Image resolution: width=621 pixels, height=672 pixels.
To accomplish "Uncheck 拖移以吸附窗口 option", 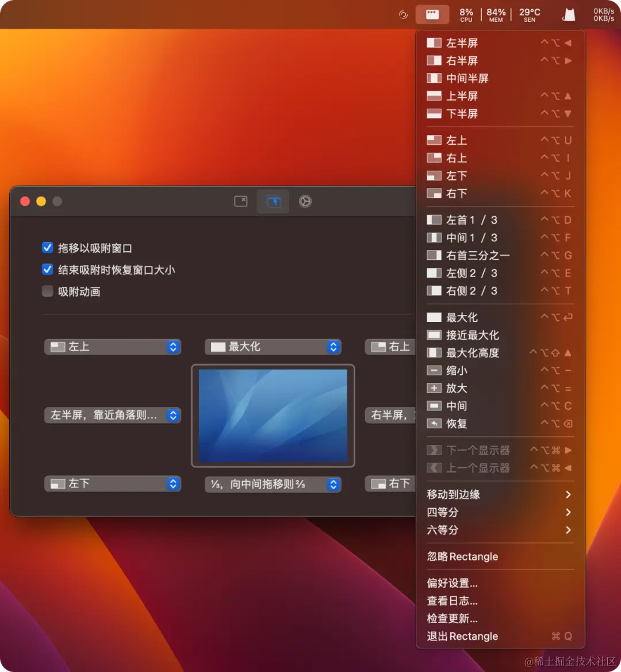I will pos(47,248).
